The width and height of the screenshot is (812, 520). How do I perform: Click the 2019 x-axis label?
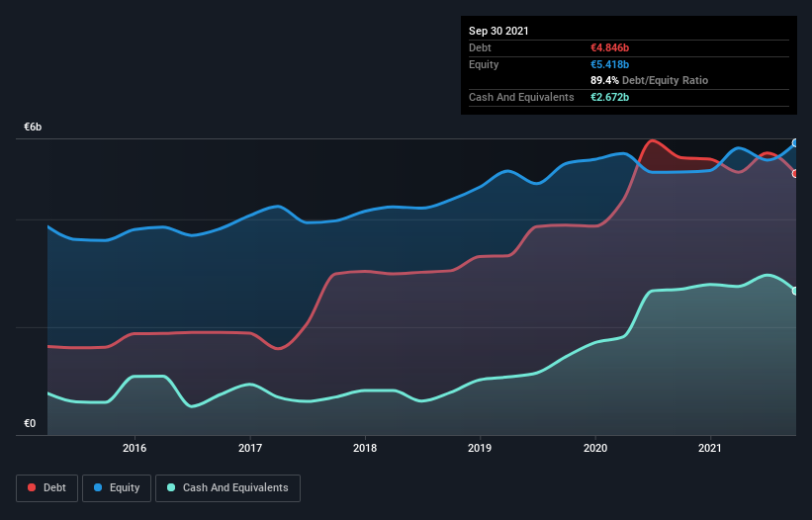click(480, 448)
